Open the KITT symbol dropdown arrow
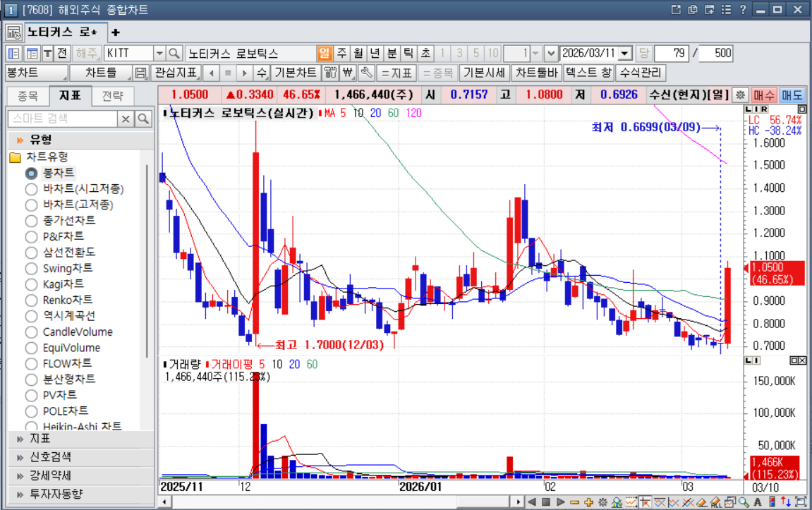The height and width of the screenshot is (510, 812). coord(159,54)
